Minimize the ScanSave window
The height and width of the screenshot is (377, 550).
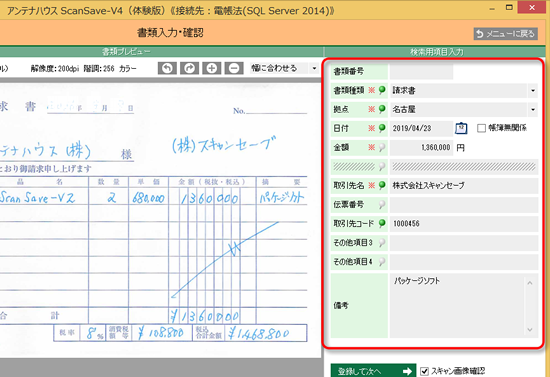tap(492, 8)
